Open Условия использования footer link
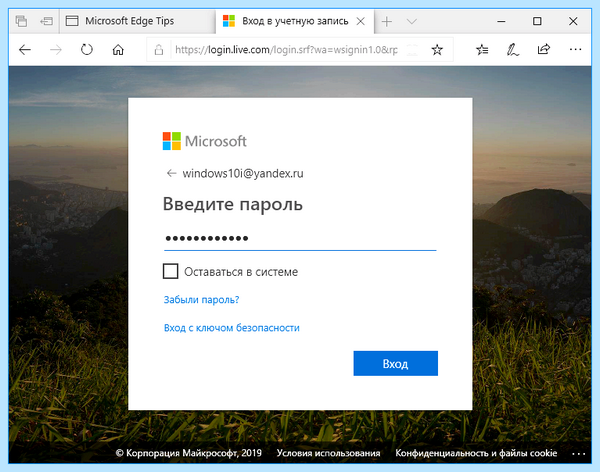The image size is (600, 472). (328, 453)
